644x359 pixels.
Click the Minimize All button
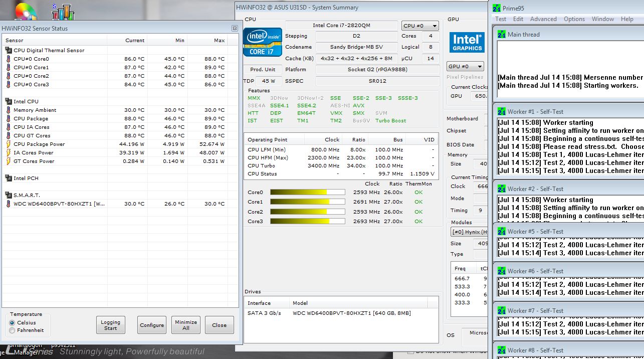[x=186, y=325]
